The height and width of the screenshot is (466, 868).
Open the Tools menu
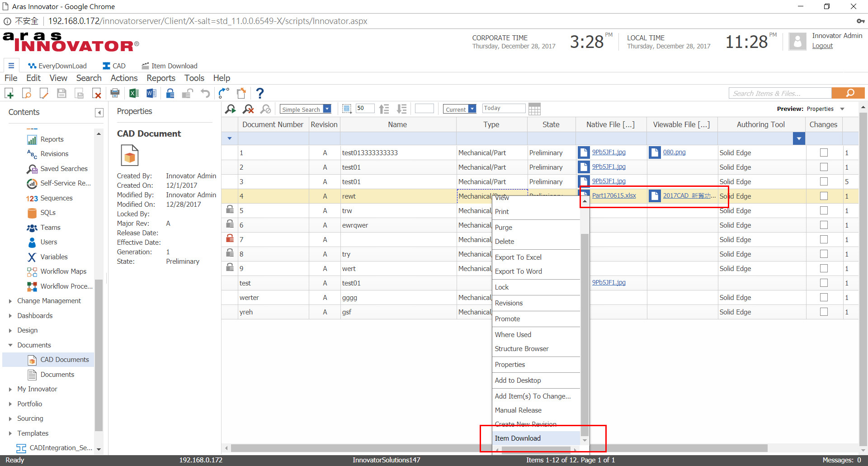[194, 78]
